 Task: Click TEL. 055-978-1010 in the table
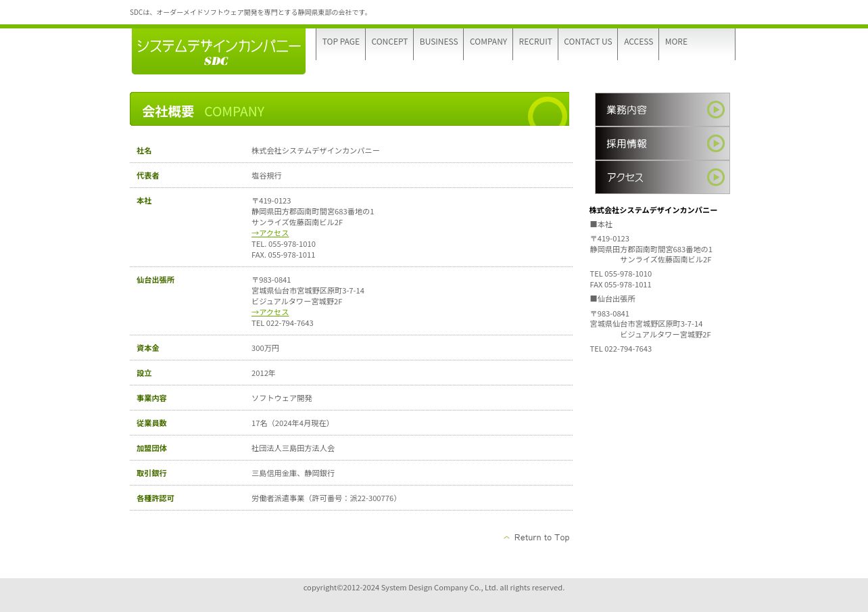pos(283,244)
